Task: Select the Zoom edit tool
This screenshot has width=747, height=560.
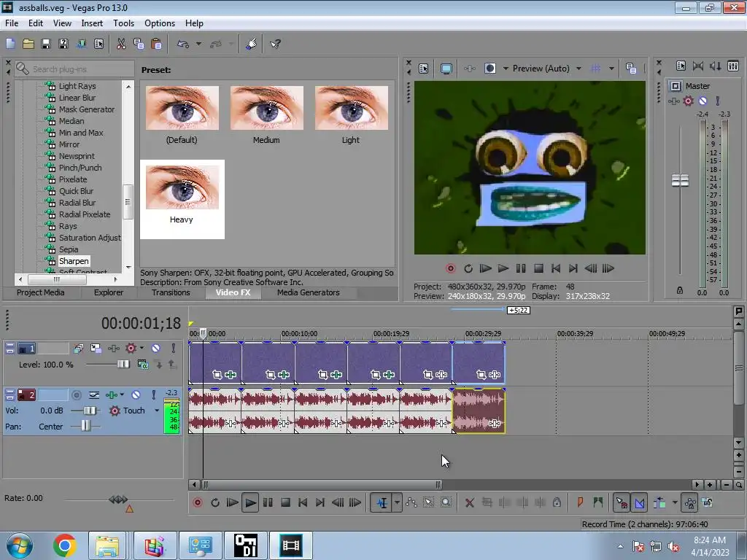Action: pos(446,502)
